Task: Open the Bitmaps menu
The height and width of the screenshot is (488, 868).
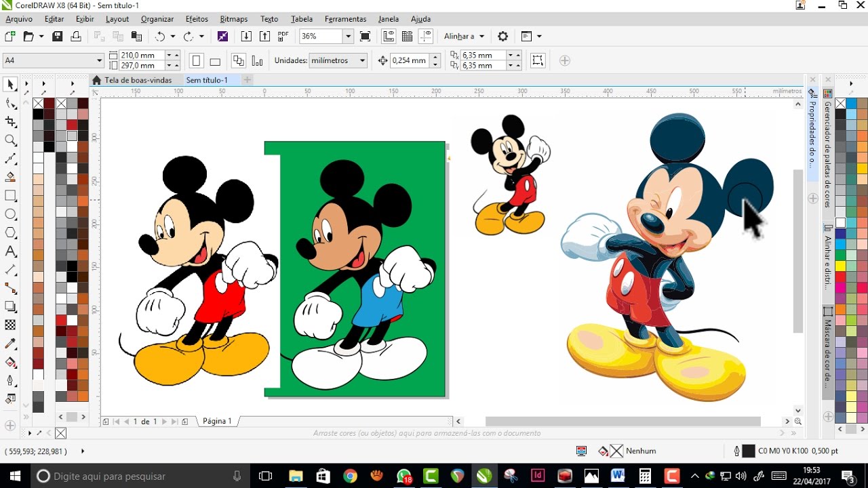Action: [234, 19]
